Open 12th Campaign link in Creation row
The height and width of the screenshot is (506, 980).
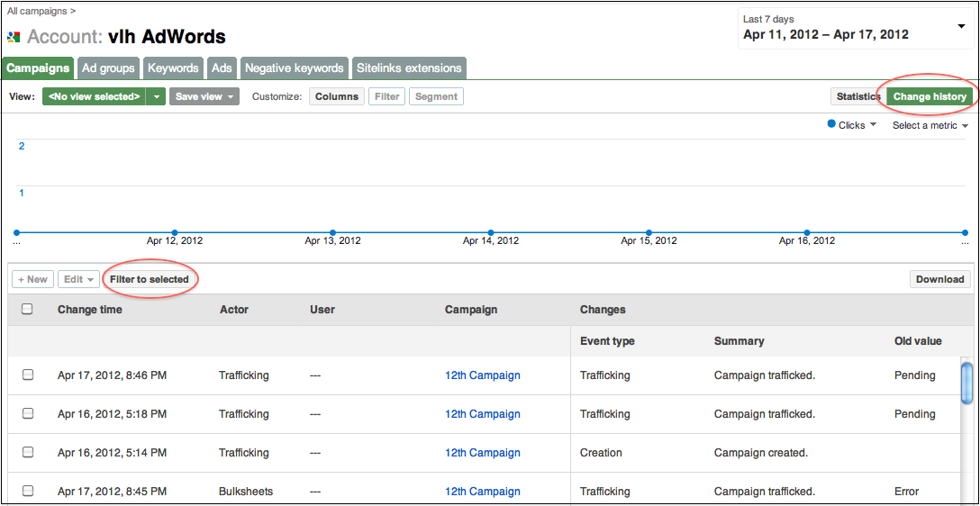(483, 453)
